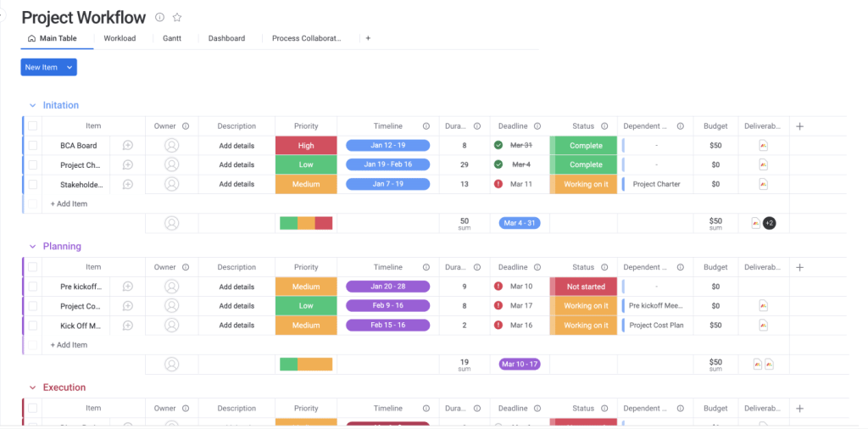
Task: Click Add details for Kick Off M... row
Action: (x=236, y=326)
